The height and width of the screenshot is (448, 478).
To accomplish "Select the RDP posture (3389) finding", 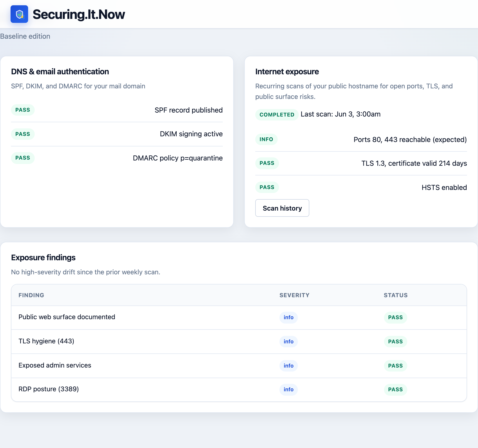I will (49, 389).
